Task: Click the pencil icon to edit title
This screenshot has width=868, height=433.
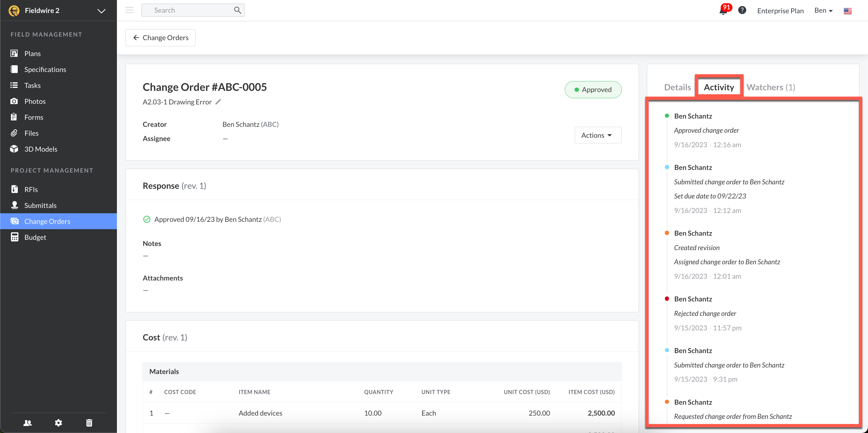Action: pyautogui.click(x=218, y=102)
